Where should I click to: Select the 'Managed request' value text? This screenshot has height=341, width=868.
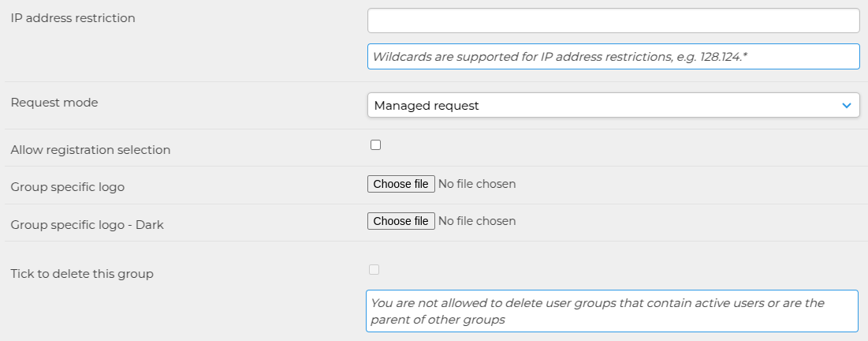(x=427, y=105)
